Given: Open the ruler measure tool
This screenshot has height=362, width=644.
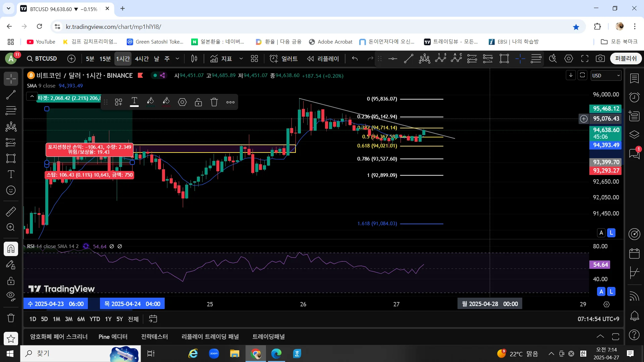Looking at the screenshot, I should click(x=11, y=212).
